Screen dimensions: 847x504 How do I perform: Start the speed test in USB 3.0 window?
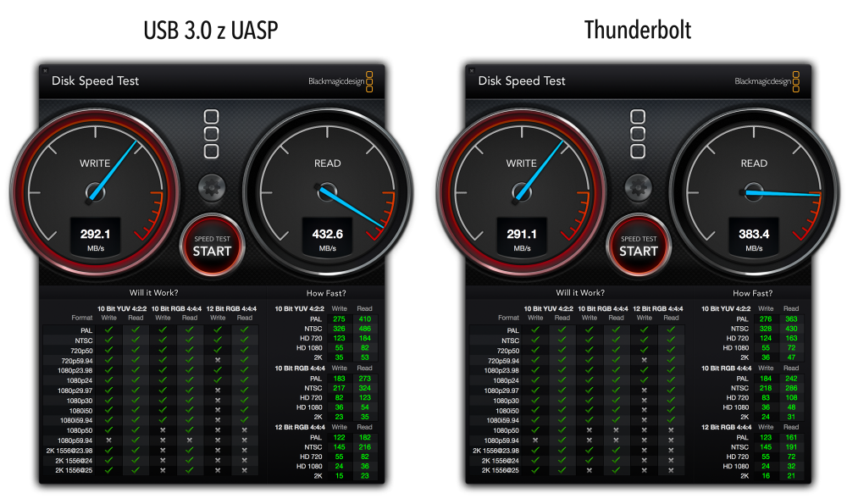[x=212, y=246]
